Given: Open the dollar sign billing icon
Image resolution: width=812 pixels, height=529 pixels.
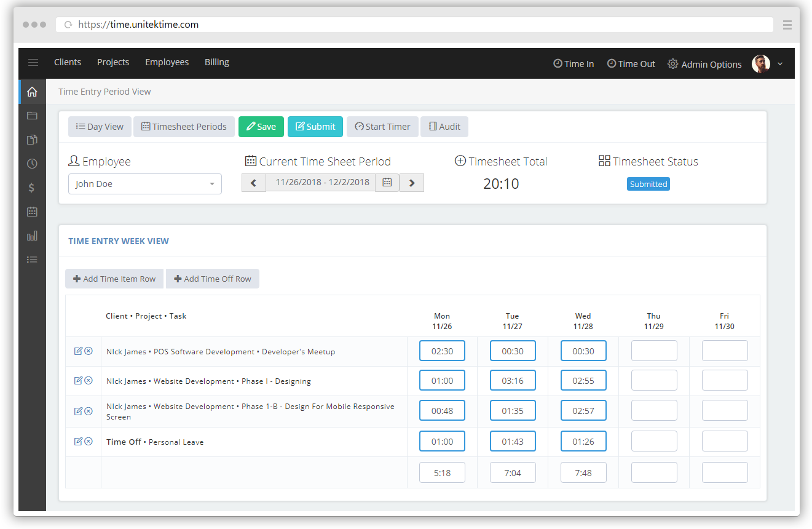Looking at the screenshot, I should (x=32, y=188).
